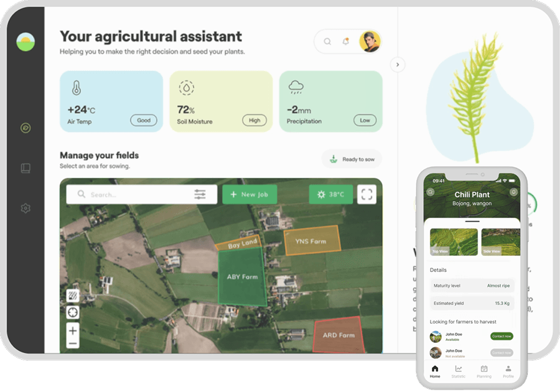This screenshot has height=392, width=560.
Task: Zoom in on the map with plus
Action: pos(73,330)
